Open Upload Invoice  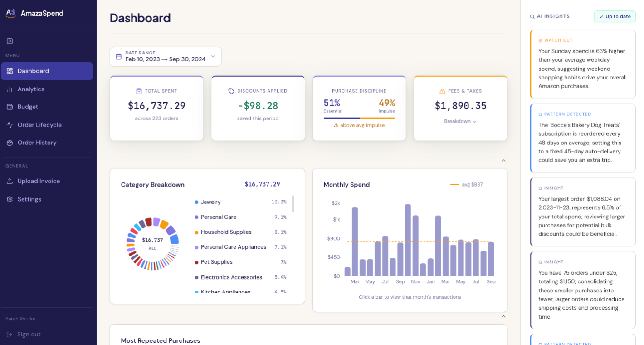47,181
